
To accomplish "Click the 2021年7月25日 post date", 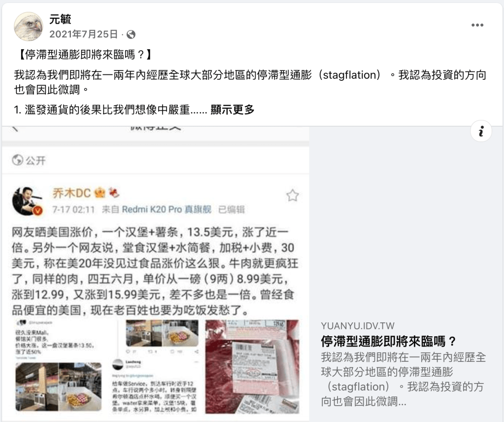I will 84,34.
